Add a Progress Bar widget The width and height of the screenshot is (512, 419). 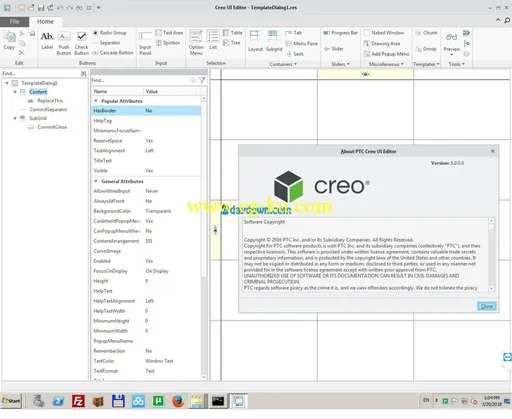[341, 33]
